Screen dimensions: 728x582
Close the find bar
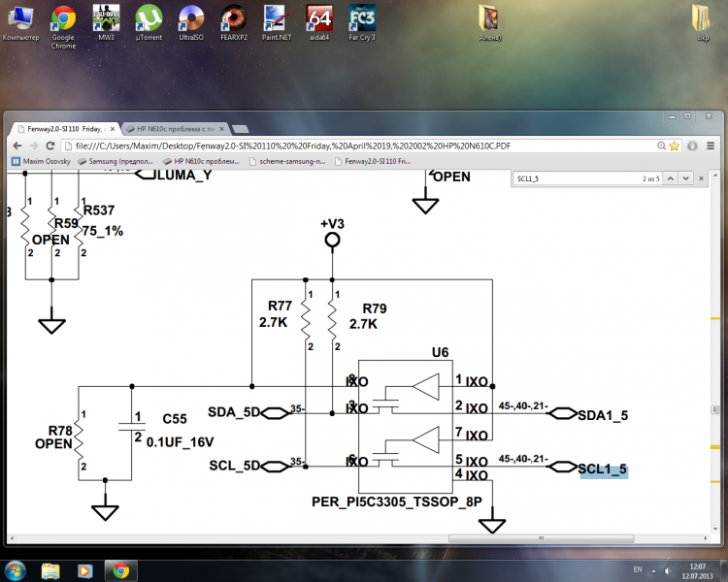701,178
